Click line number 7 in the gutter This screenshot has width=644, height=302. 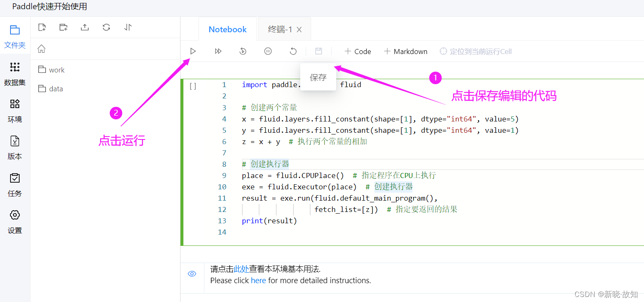[224, 153]
